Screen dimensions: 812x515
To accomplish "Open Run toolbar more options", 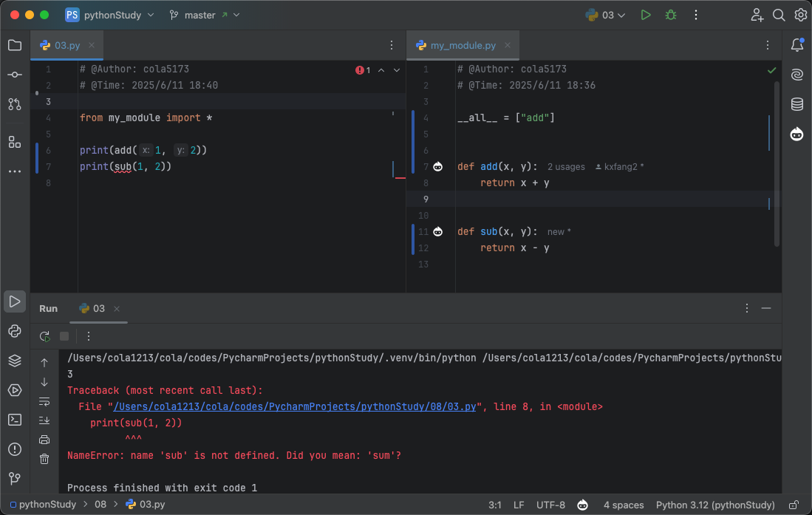I will coord(89,336).
